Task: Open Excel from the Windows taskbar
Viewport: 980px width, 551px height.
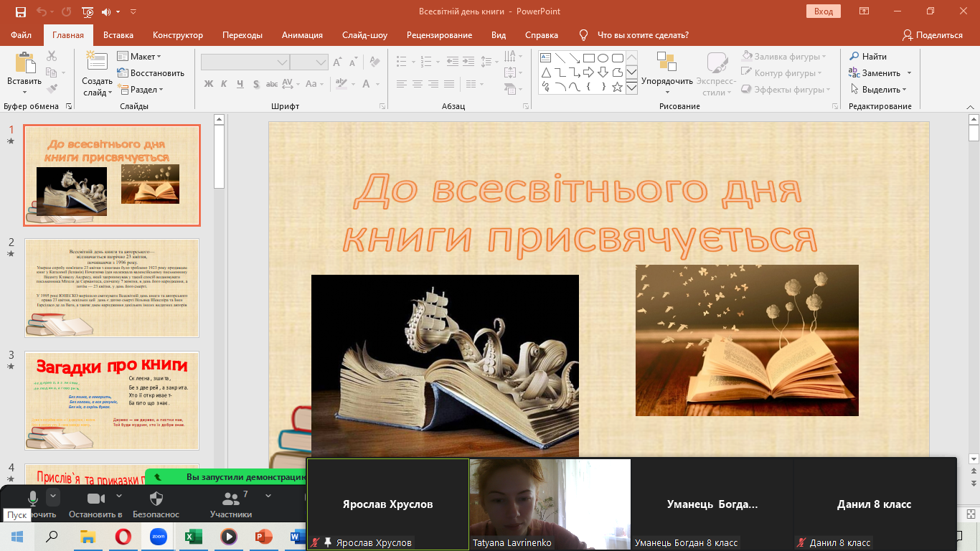Action: pyautogui.click(x=194, y=536)
